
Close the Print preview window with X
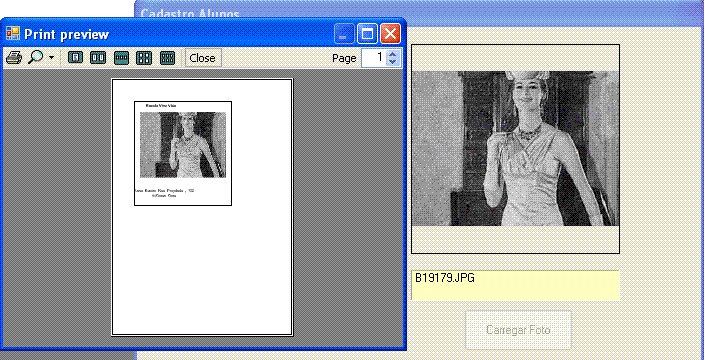click(x=390, y=34)
